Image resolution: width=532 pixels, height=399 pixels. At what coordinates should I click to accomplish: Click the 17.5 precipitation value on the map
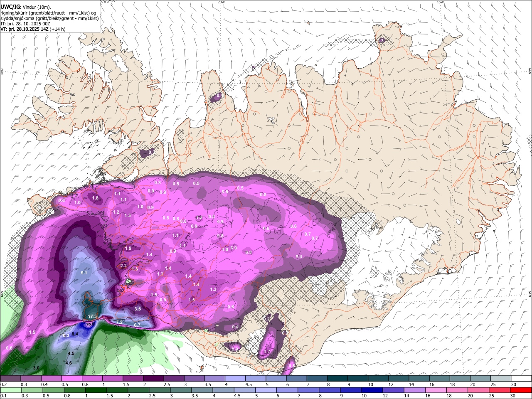coord(92,316)
